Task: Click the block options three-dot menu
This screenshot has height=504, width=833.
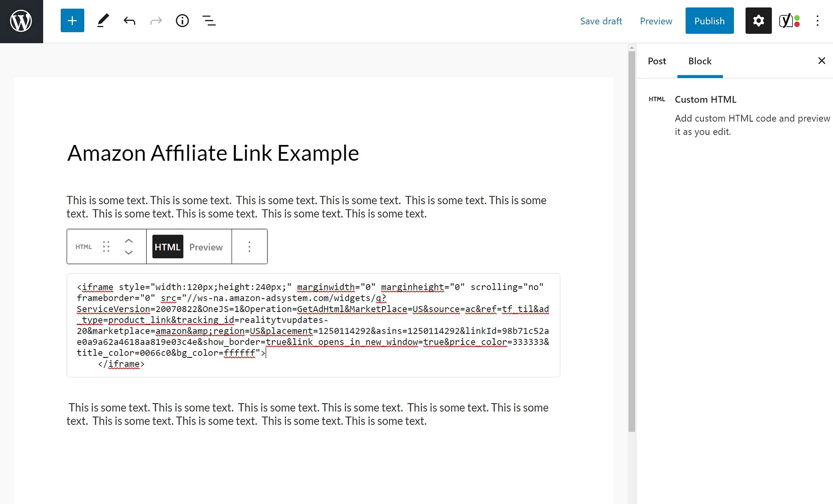Action: tap(249, 246)
